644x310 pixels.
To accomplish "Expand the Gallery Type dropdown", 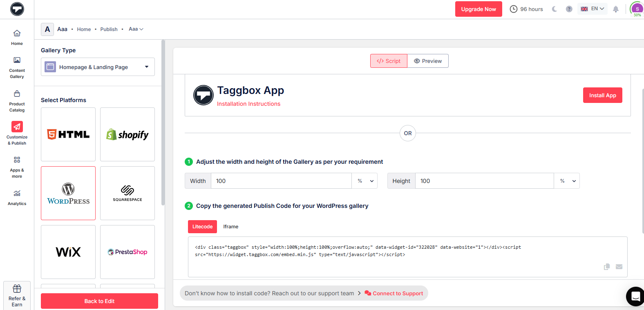I will click(98, 67).
